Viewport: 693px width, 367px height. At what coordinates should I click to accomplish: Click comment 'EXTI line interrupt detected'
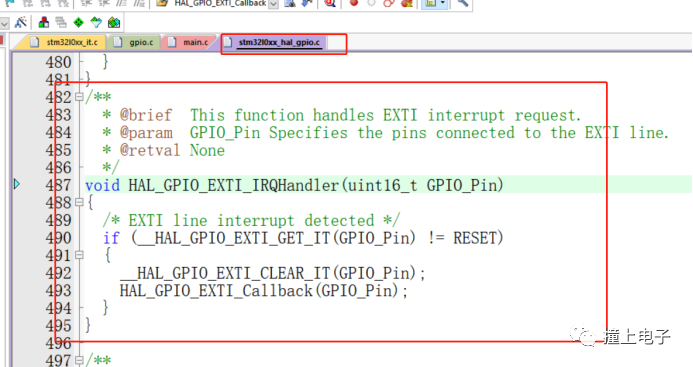251,220
